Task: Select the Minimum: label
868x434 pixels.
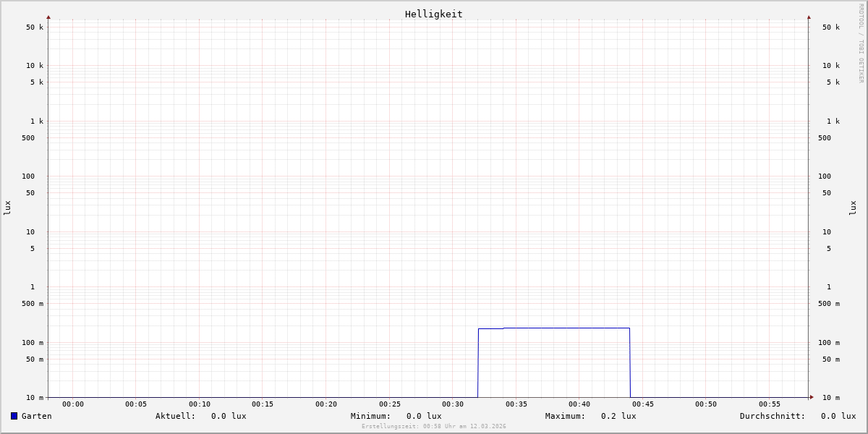Action: pyautogui.click(x=371, y=416)
